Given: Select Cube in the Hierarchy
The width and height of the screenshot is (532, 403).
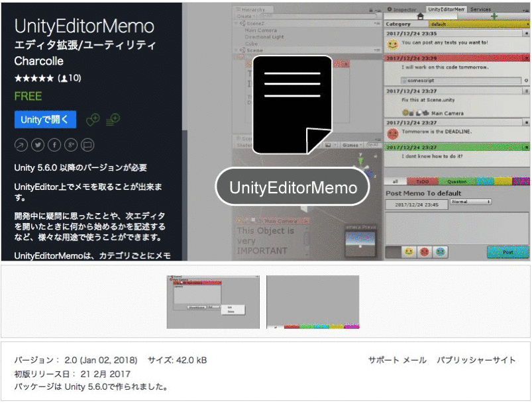Looking at the screenshot, I should tap(251, 44).
